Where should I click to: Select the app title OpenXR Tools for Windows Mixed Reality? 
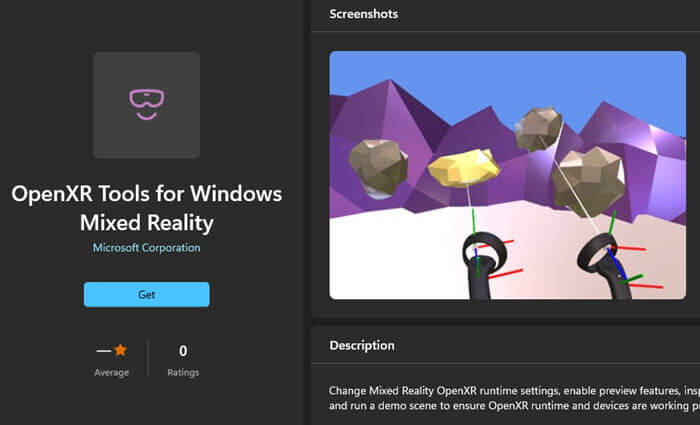click(146, 208)
